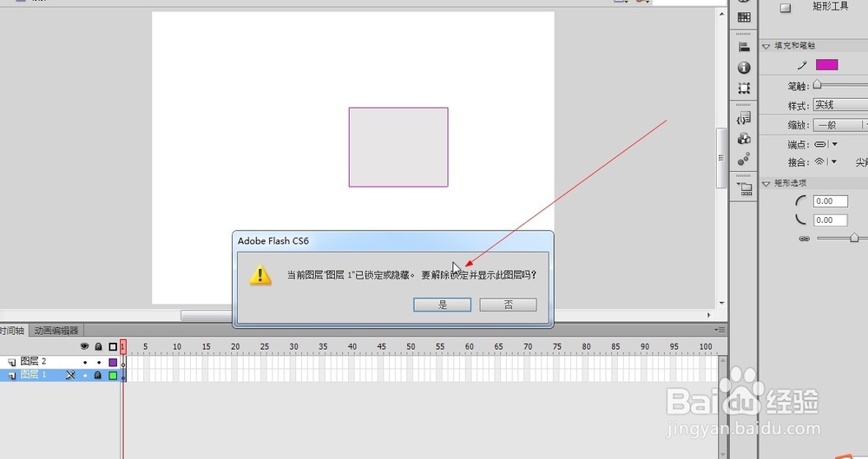Click the stage vertical scrollbar thumb
868x459 pixels.
point(720,158)
